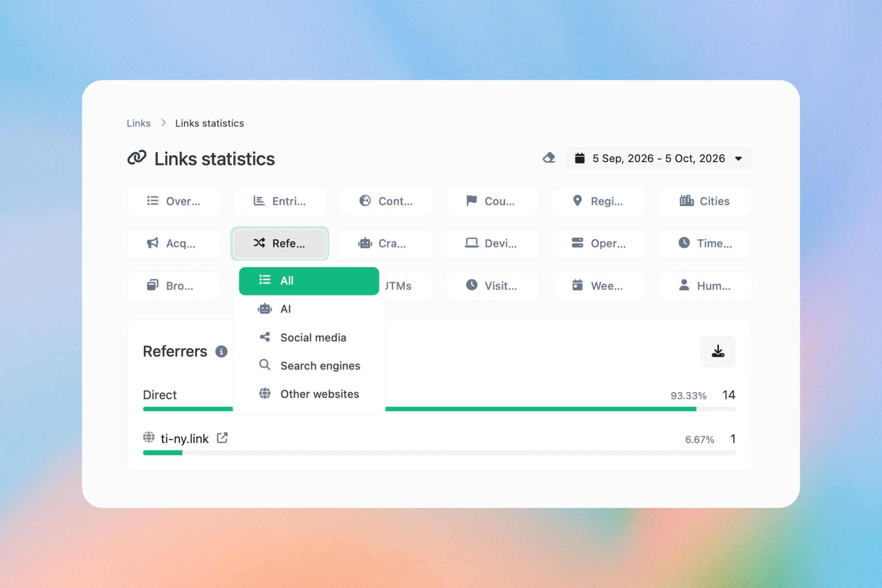Click the 6.67% percentage value
This screenshot has height=588, width=882.
point(700,440)
